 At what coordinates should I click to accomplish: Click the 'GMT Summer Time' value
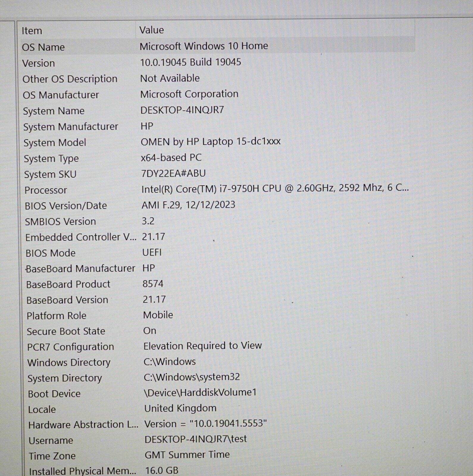[187, 455]
